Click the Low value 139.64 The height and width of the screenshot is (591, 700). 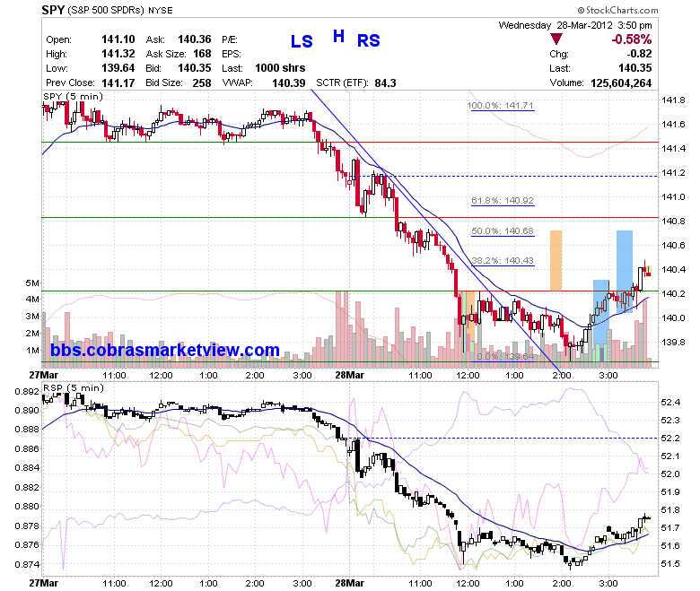118,68
